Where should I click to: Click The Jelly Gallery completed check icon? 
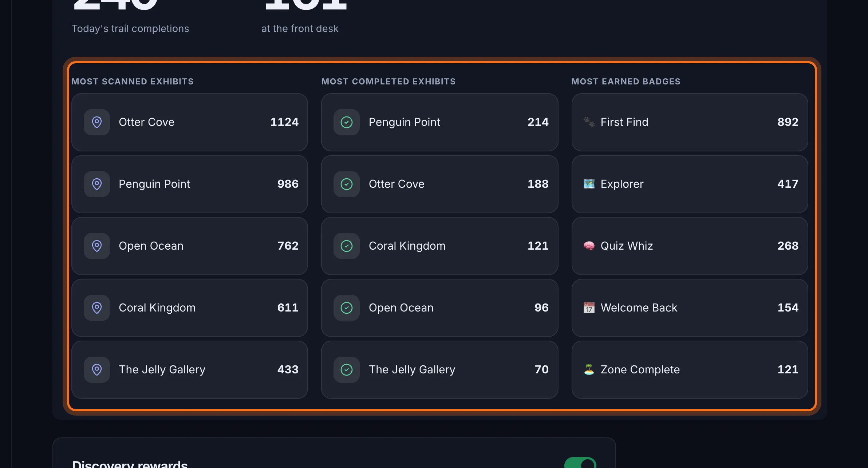coord(347,370)
